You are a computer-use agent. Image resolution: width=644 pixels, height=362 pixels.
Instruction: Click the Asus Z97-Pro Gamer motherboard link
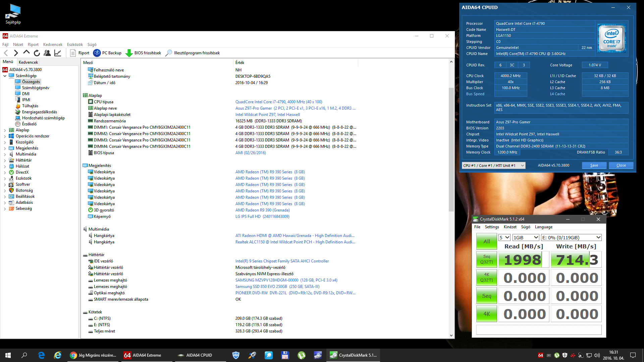[254, 108]
